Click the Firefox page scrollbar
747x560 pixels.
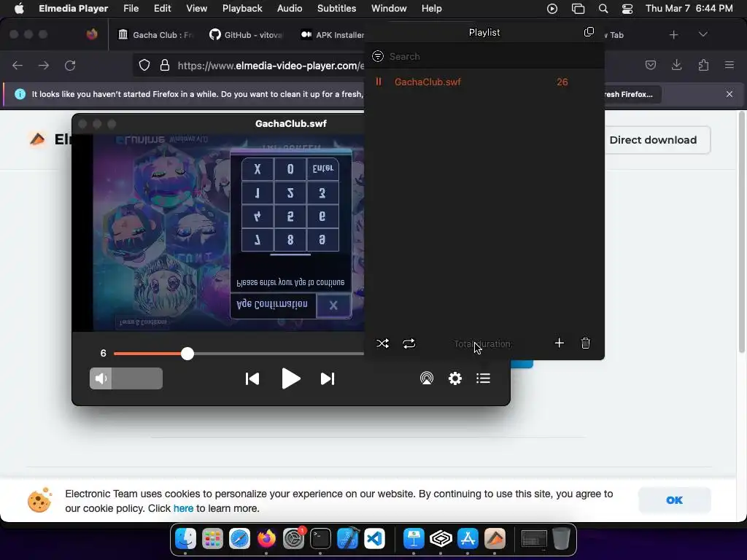click(x=741, y=233)
